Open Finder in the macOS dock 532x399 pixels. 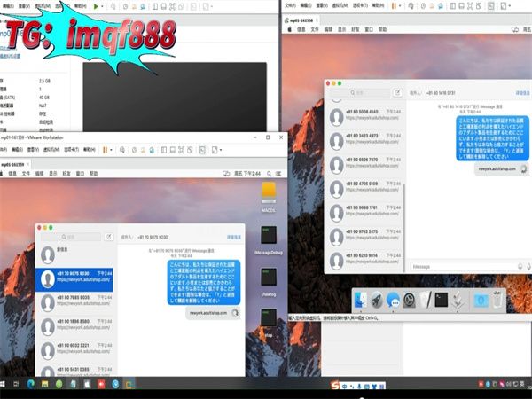361,301
